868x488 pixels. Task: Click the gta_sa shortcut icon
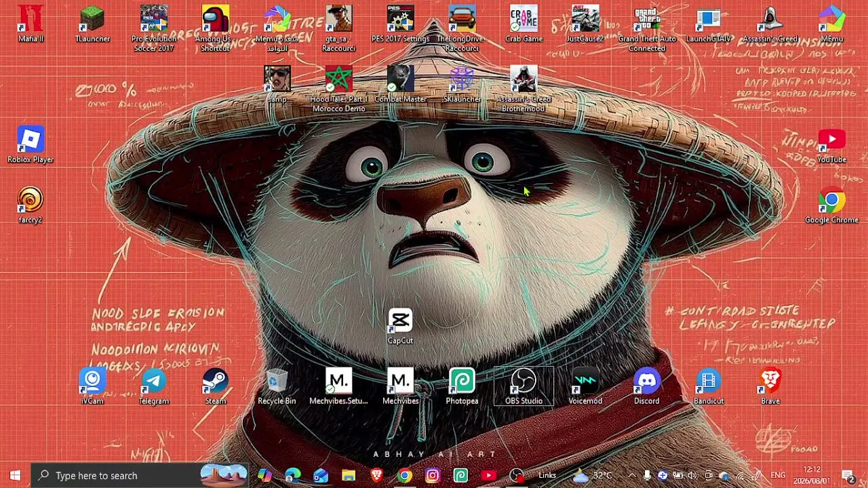pyautogui.click(x=338, y=28)
